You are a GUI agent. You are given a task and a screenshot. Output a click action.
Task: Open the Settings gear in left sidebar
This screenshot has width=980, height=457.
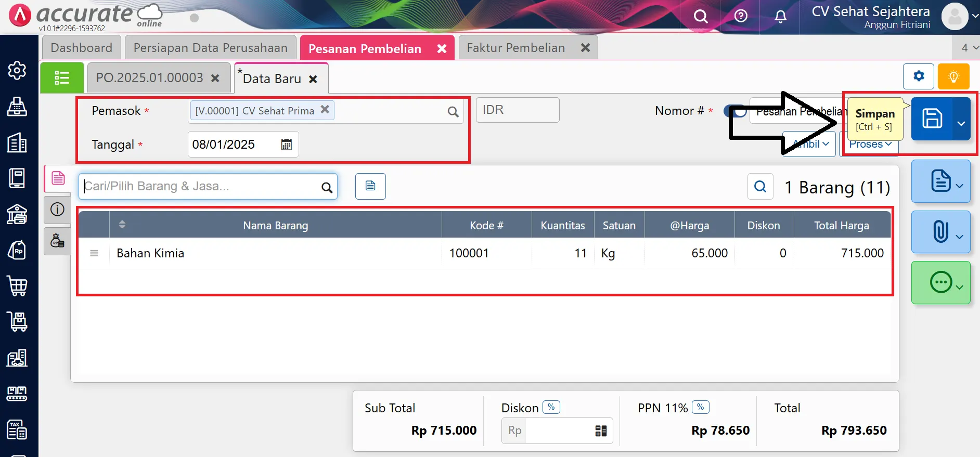[x=17, y=70]
